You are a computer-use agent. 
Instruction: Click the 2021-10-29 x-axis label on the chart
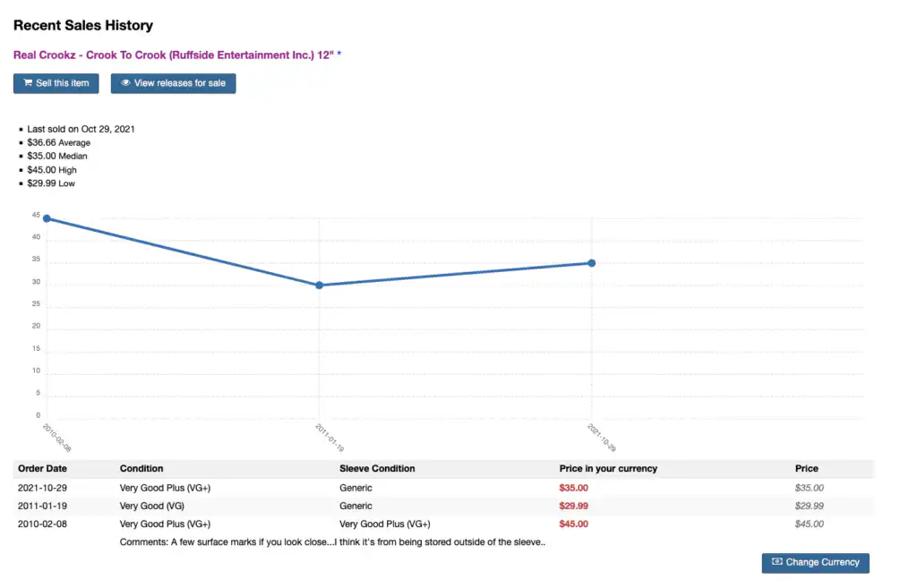(603, 437)
